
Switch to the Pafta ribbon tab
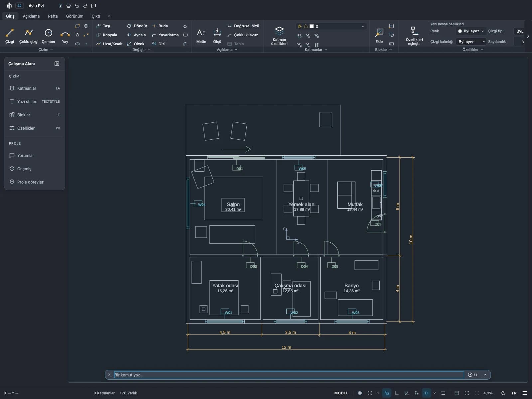click(53, 16)
